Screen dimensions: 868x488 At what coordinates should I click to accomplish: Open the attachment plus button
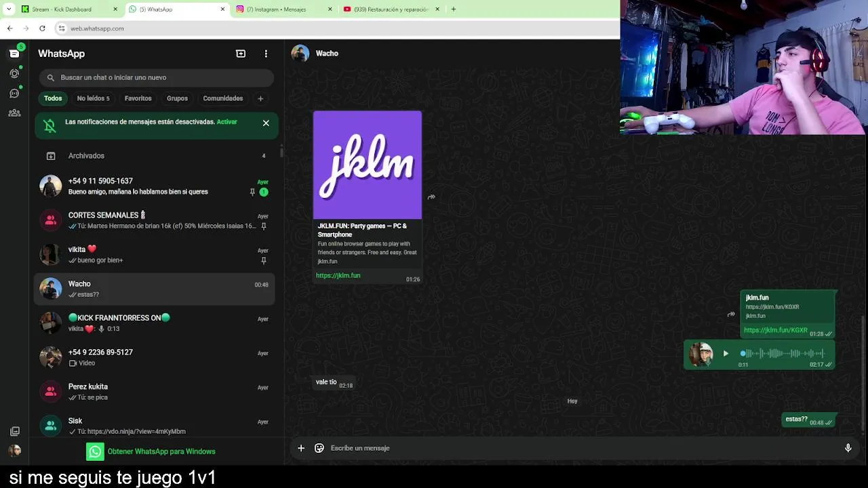301,448
